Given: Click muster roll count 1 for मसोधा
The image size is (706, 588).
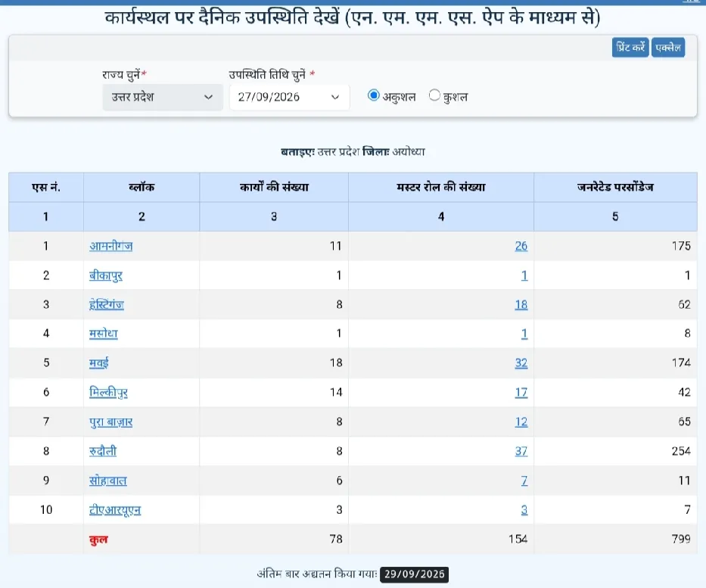Looking at the screenshot, I should click(x=524, y=334).
